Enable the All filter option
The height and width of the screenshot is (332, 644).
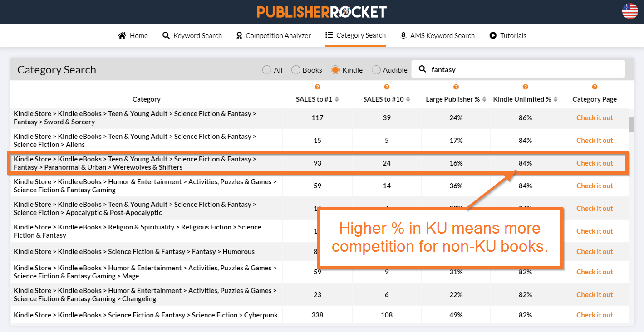[267, 70]
